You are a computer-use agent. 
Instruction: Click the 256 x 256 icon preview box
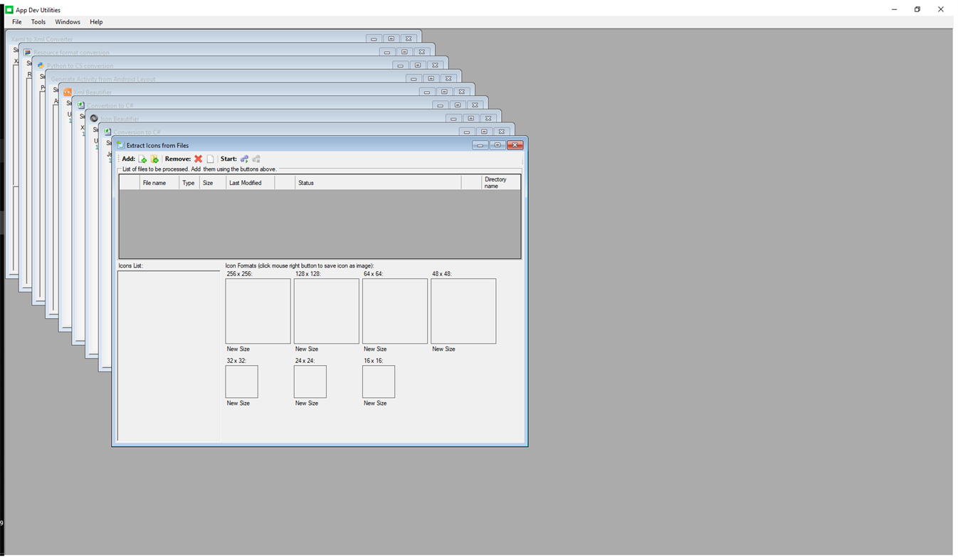pos(258,311)
